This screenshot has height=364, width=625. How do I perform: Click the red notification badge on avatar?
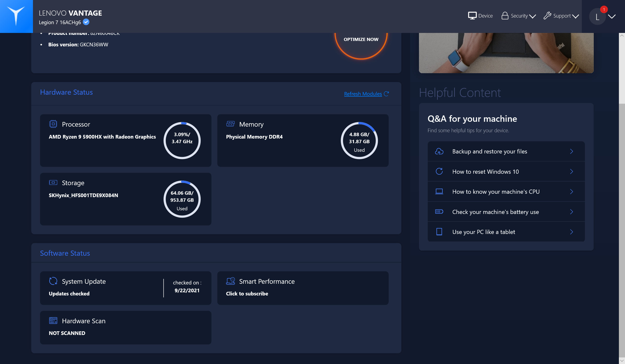coord(604,10)
